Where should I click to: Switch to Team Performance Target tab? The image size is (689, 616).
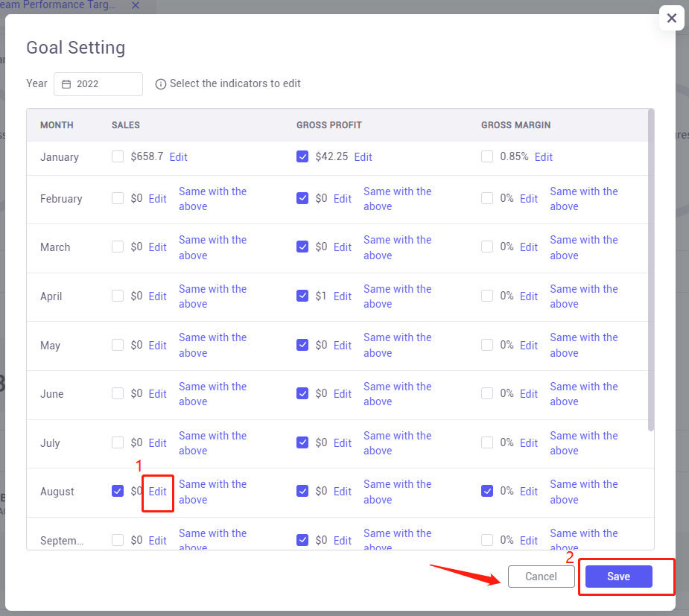pyautogui.click(x=57, y=5)
